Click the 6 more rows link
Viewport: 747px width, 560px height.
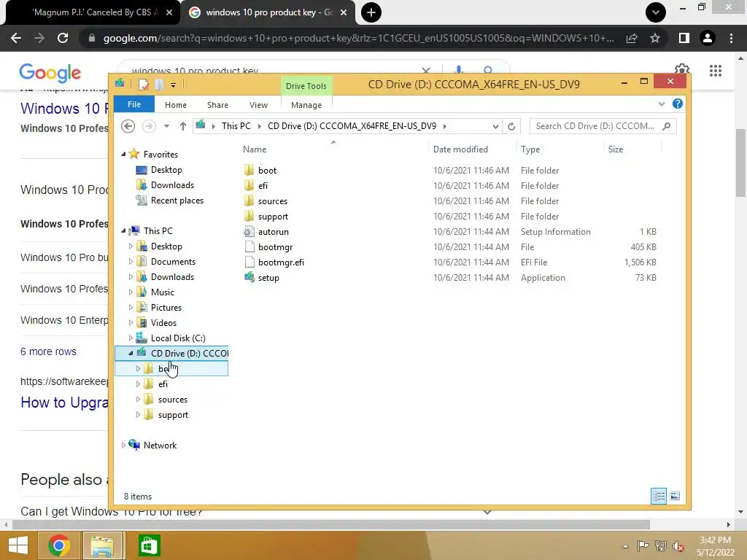point(48,351)
